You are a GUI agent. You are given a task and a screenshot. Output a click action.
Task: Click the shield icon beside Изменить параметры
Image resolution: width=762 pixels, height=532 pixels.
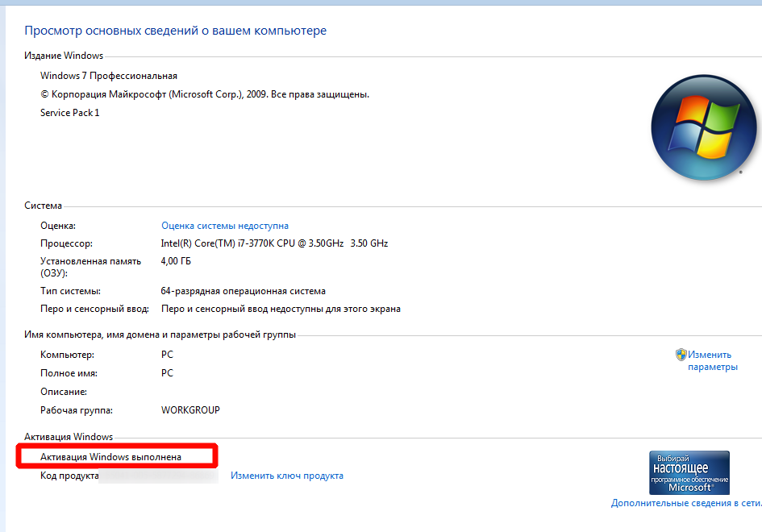click(681, 355)
